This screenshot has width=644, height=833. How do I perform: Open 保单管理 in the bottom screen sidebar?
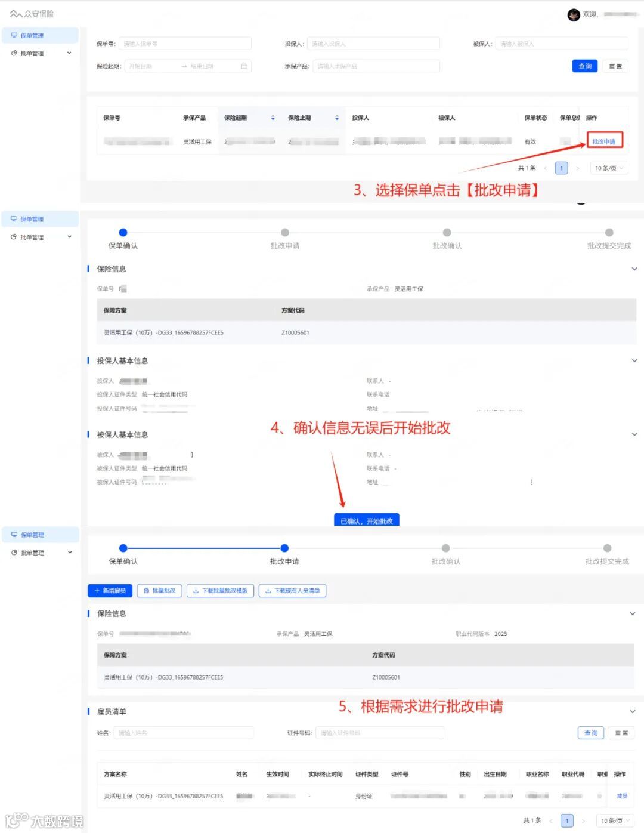click(40, 535)
